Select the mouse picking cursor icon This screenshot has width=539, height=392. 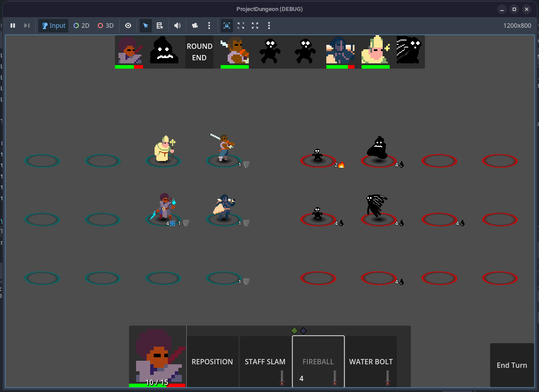(145, 26)
